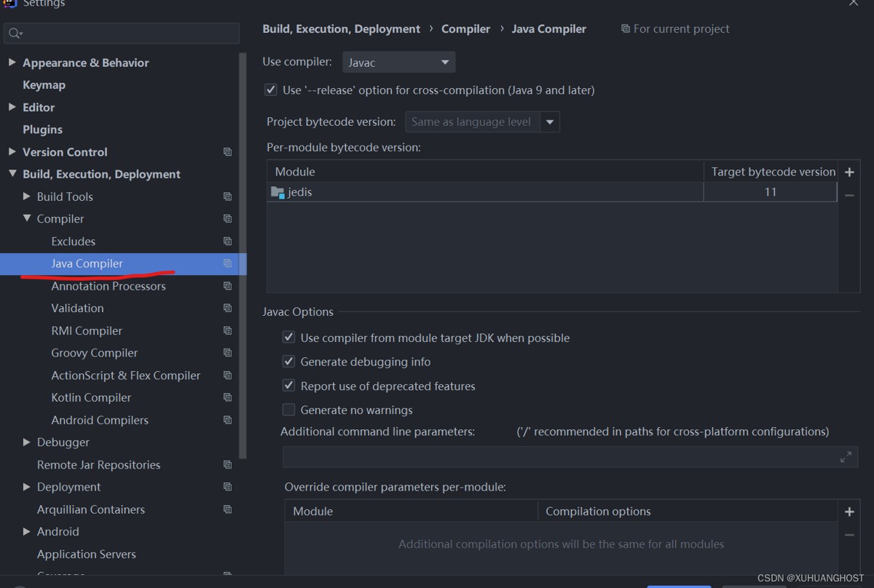Expand the Appearance & Behavior section
The image size is (874, 588).
12,63
